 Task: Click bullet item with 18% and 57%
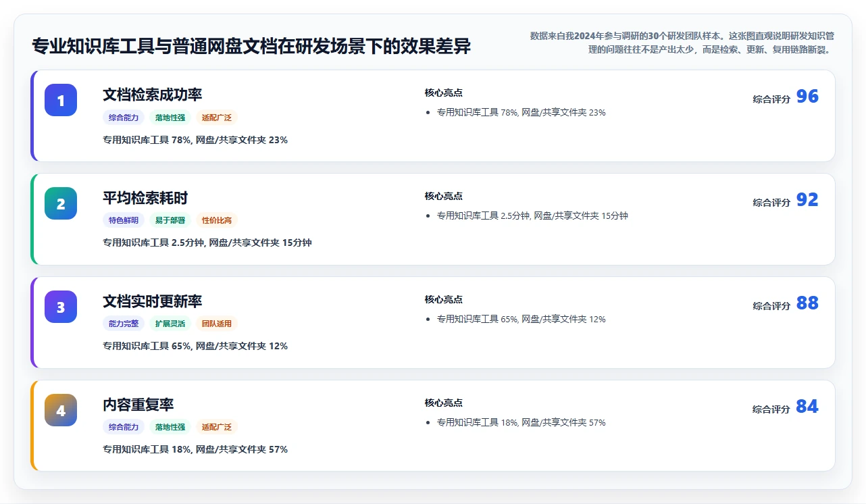[521, 422]
